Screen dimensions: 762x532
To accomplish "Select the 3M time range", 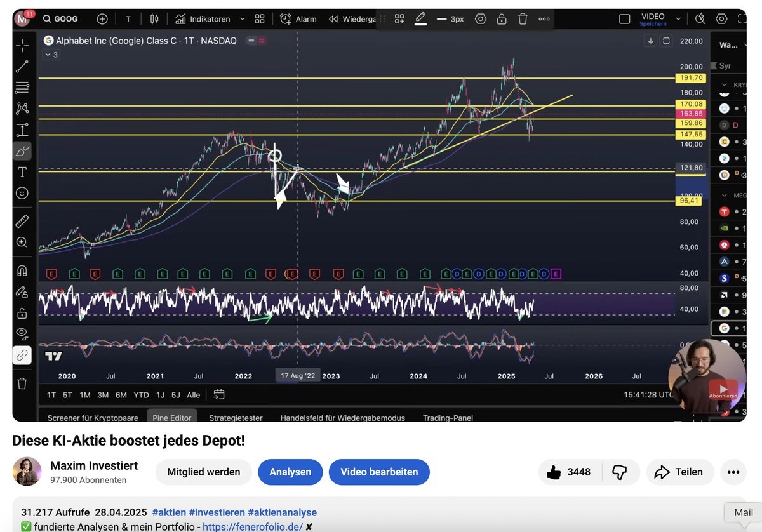I will coord(103,395).
